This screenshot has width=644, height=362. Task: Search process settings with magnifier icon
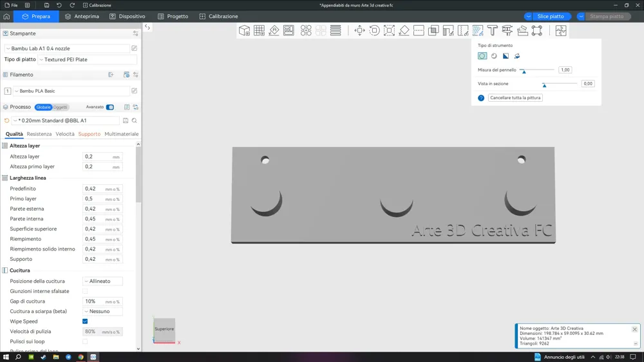click(x=135, y=120)
